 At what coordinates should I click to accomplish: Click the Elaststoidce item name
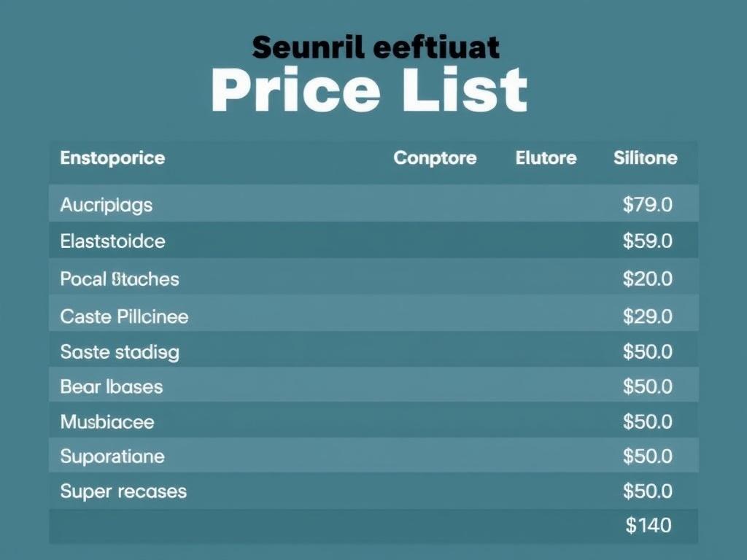112,241
